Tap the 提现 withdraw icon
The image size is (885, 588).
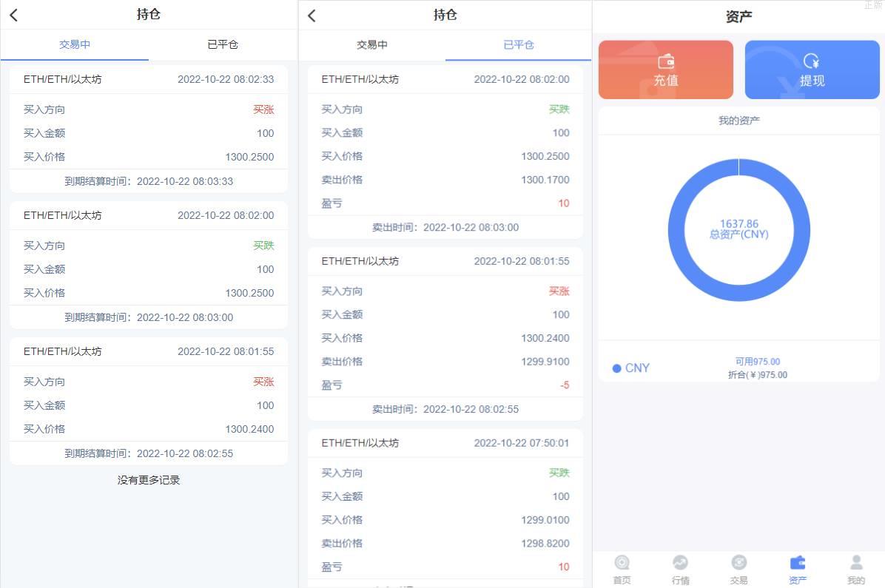pyautogui.click(x=812, y=61)
